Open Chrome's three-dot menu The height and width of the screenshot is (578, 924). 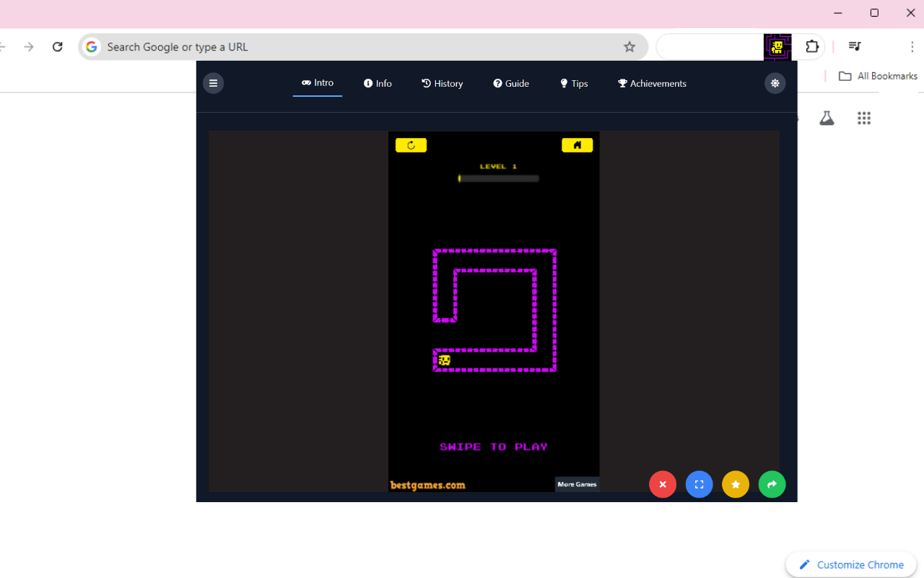pyautogui.click(x=912, y=46)
